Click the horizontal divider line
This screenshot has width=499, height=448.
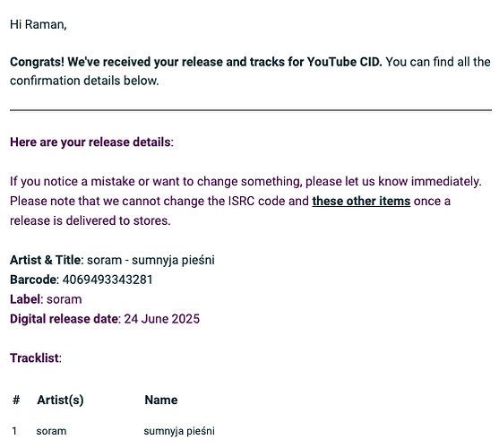(251, 110)
